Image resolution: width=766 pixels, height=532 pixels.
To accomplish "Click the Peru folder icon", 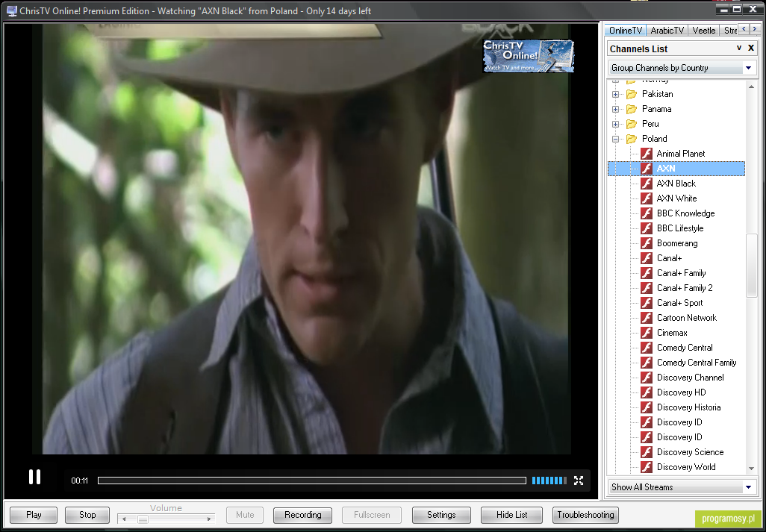I will tap(632, 124).
